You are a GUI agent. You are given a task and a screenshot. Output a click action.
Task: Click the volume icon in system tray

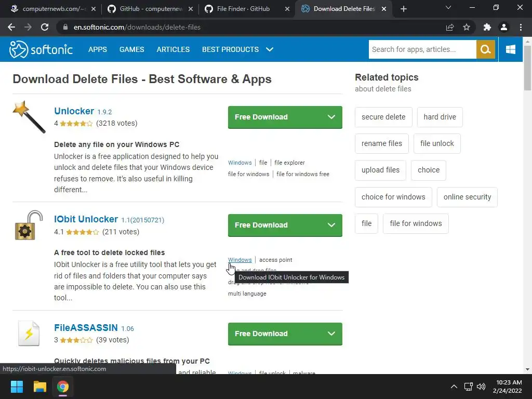[481, 387]
